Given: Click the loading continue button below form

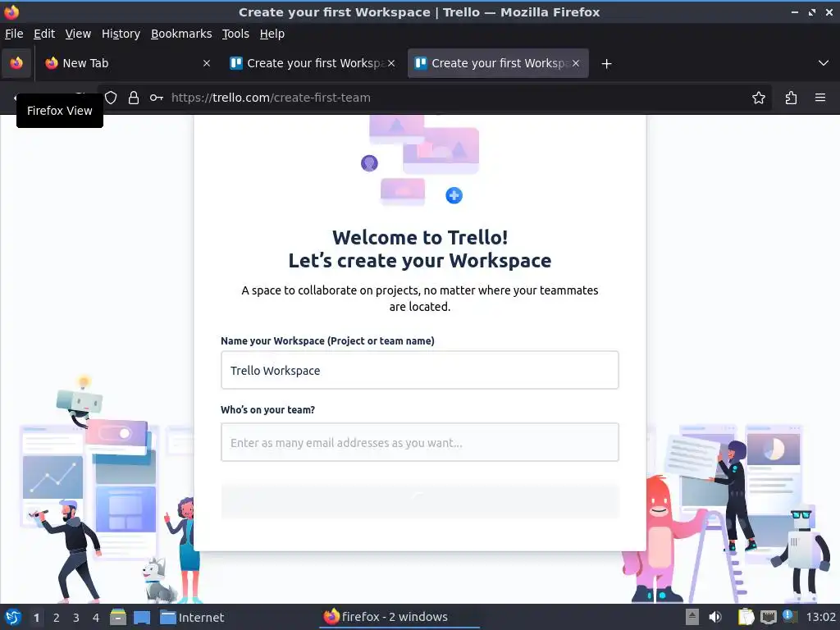Looking at the screenshot, I should coord(419,501).
